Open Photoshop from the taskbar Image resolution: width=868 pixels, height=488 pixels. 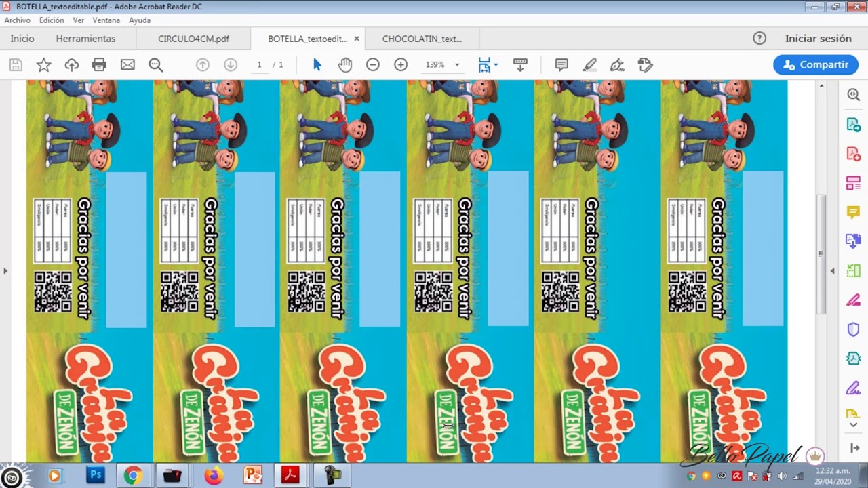[96, 476]
